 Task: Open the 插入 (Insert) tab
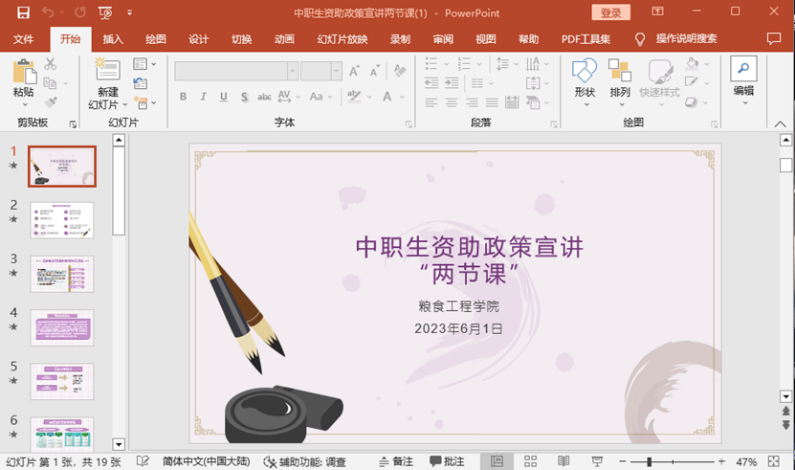tap(113, 39)
